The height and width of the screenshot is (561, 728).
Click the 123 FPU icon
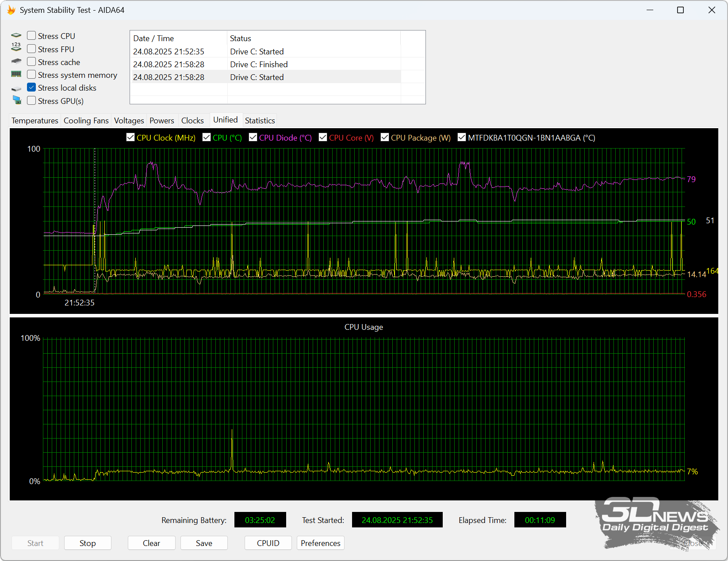coord(16,47)
